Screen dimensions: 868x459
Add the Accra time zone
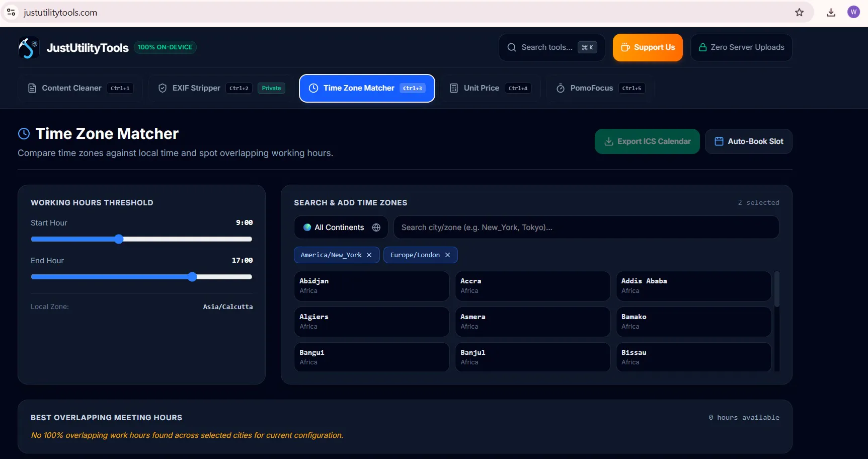(532, 286)
